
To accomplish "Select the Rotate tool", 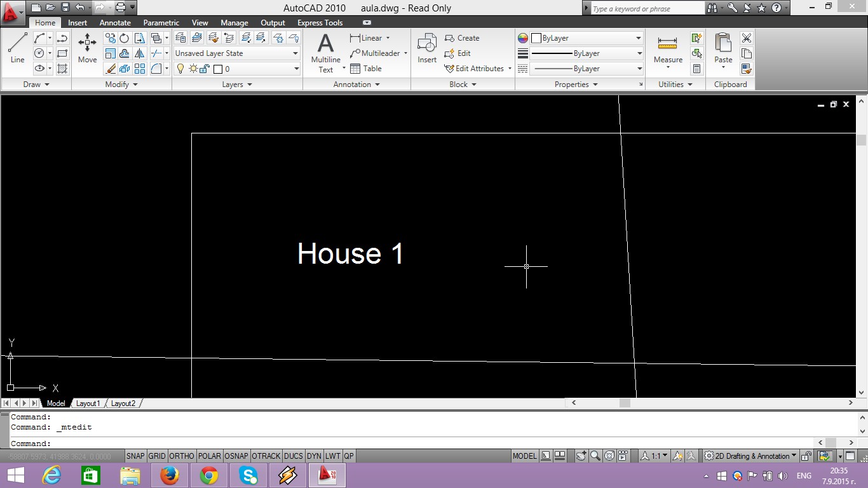I will pyautogui.click(x=125, y=38).
